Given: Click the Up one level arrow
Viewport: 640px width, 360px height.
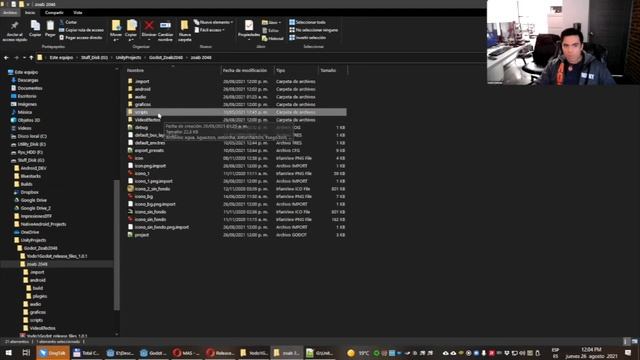Looking at the screenshot, I should coord(31,58).
